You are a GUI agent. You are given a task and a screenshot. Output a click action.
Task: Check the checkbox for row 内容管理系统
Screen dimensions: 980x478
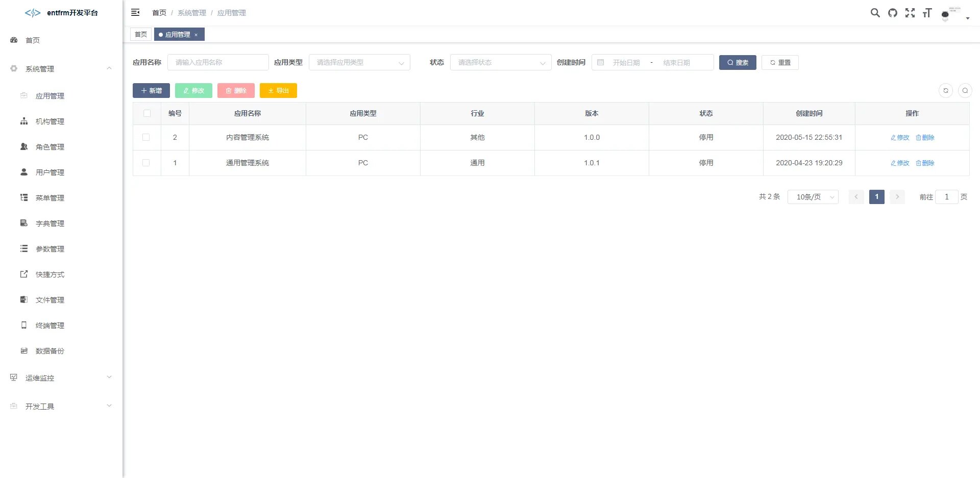[x=146, y=137]
